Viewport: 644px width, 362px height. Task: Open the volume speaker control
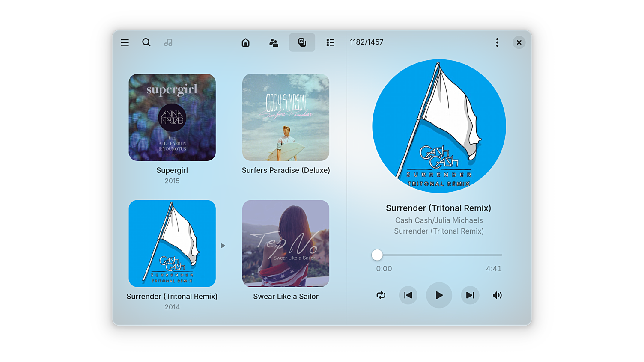(497, 295)
